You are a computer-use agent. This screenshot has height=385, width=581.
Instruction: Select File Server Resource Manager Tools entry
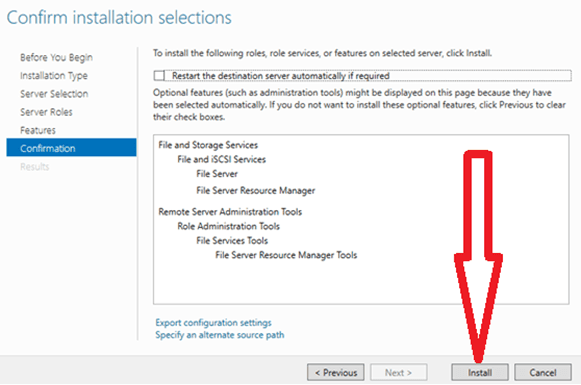(286, 255)
